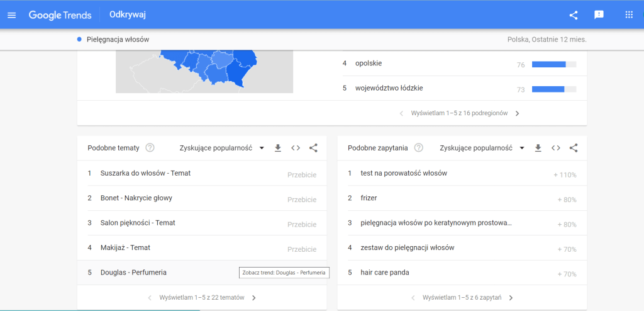Viewport: 644px width, 311px height.
Task: Click Przebicie value for Suszarka do włosów
Action: [x=302, y=175]
